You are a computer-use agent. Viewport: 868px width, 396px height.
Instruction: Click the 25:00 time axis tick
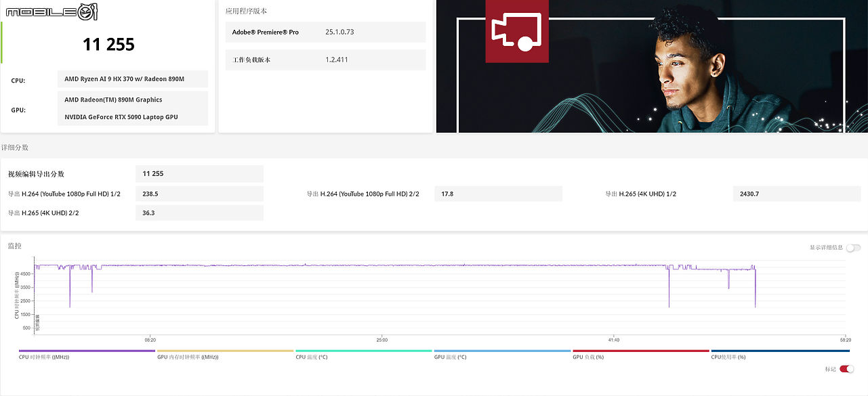(x=382, y=340)
